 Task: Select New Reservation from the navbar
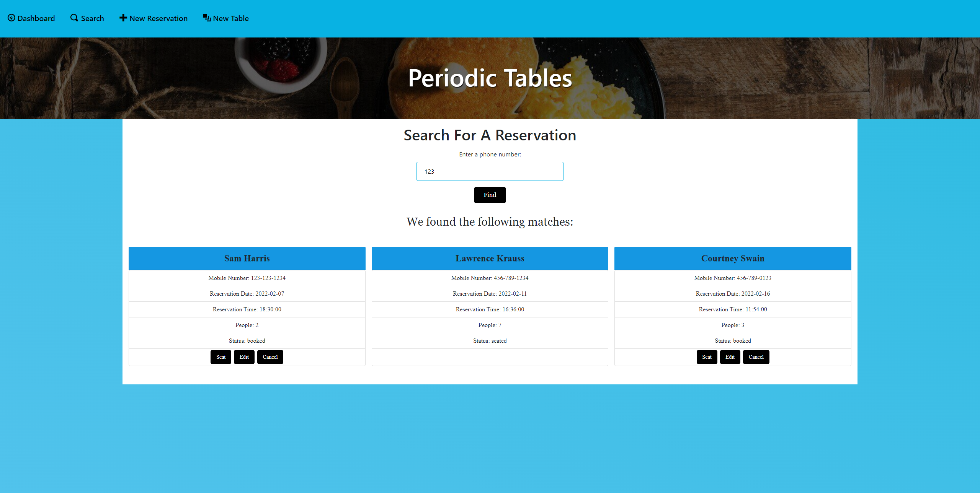click(x=158, y=18)
